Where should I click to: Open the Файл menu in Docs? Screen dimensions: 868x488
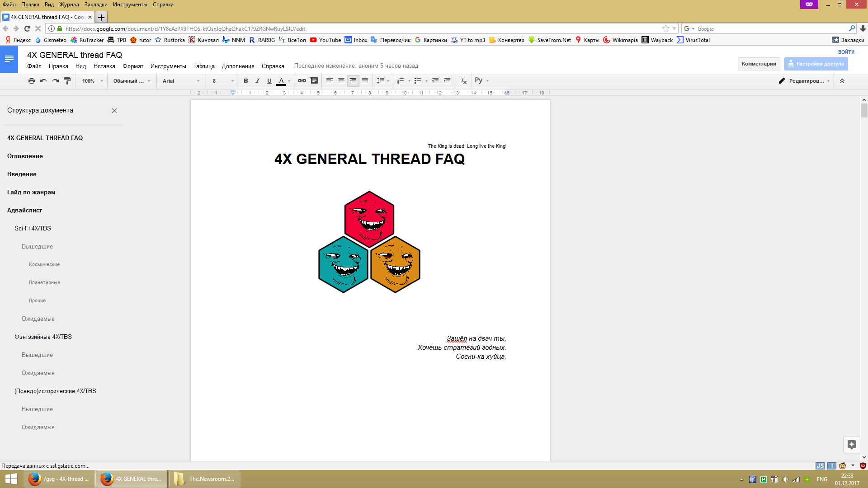point(34,66)
